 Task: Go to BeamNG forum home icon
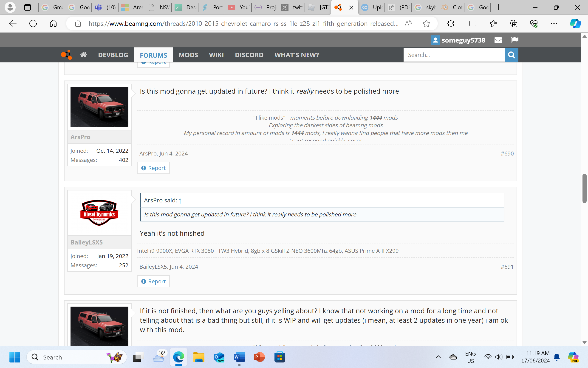pos(84,55)
